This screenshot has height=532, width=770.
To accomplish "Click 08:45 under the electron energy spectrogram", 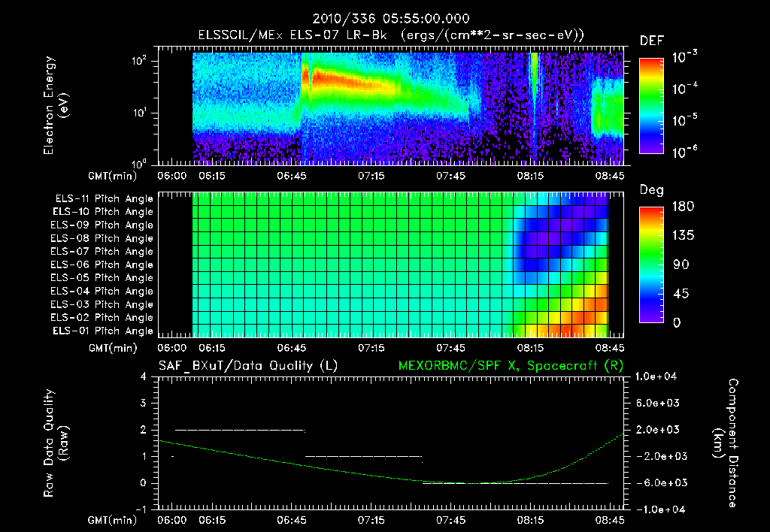I will click(610, 176).
